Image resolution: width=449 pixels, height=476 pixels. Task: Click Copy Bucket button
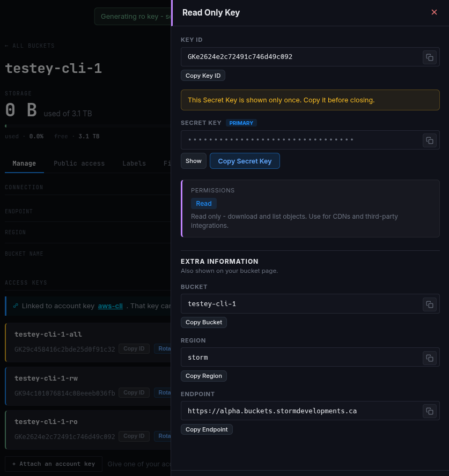point(203,322)
